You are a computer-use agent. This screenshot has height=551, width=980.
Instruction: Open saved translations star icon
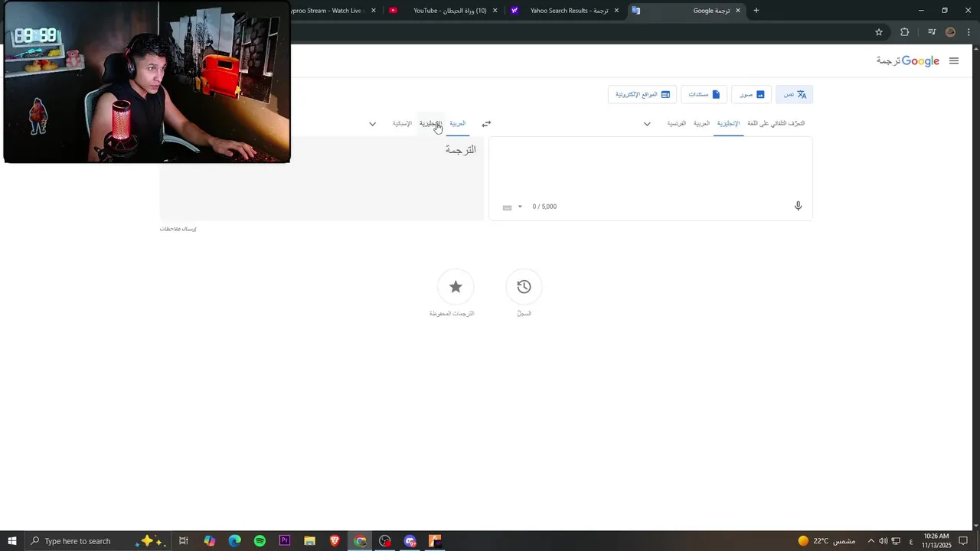click(x=456, y=287)
